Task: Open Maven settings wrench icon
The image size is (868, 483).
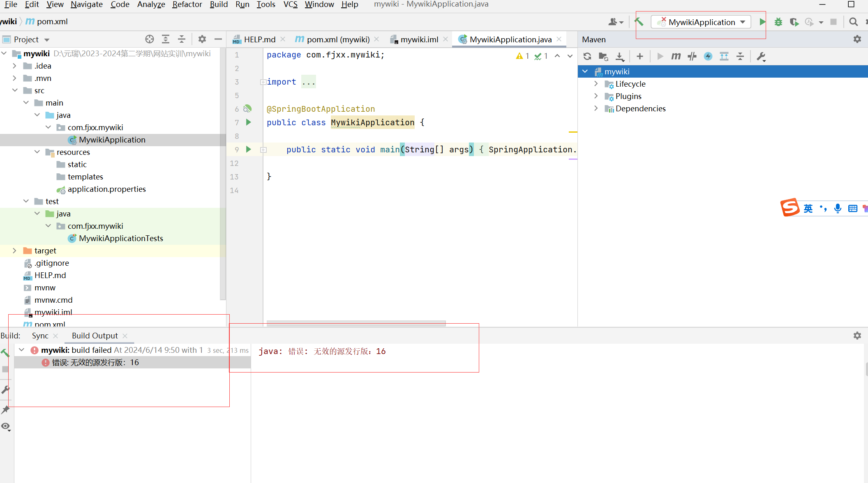Action: [761, 56]
